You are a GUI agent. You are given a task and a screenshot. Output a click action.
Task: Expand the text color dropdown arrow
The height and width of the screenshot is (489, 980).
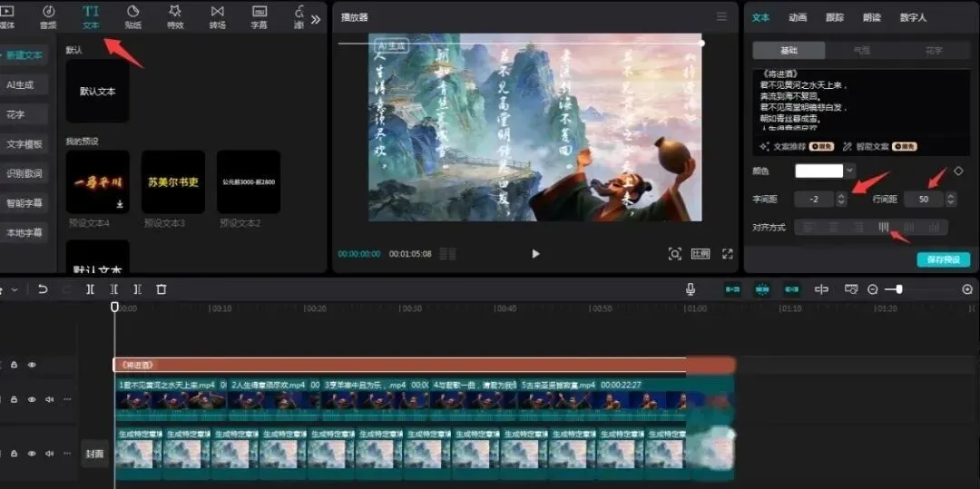click(850, 171)
